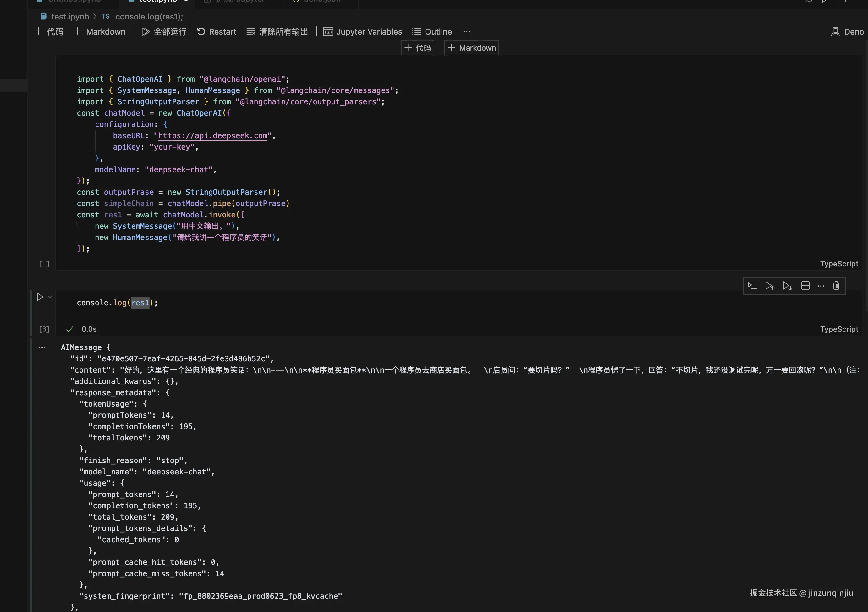
Task: Open Jupyter Variables panel
Action: [363, 32]
